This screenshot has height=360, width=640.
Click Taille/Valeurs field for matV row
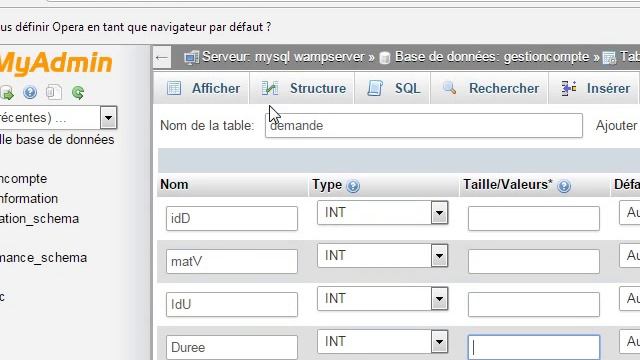(534, 261)
